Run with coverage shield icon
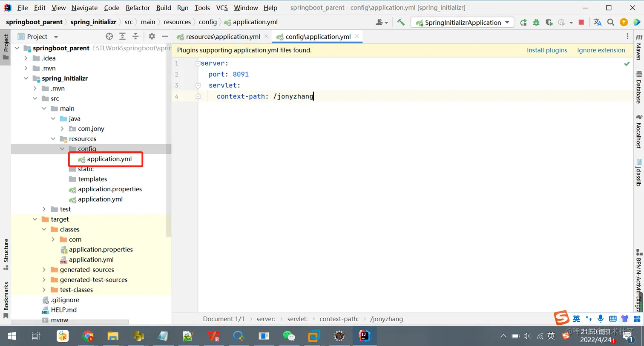This screenshot has height=346, width=644. point(549,22)
